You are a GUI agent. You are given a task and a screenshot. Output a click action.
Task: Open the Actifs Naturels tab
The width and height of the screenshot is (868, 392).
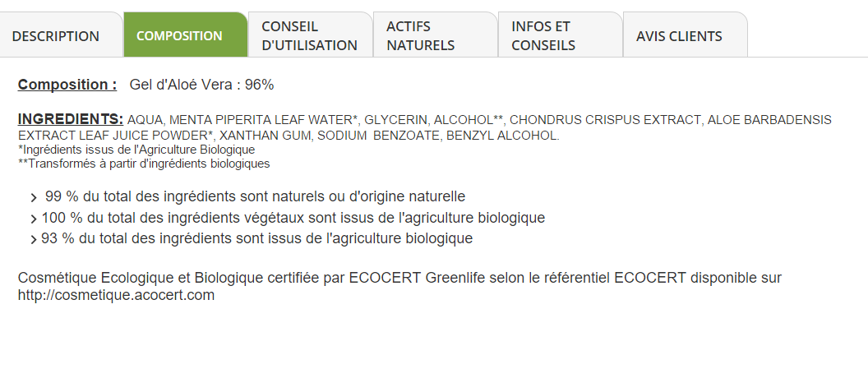436,35
